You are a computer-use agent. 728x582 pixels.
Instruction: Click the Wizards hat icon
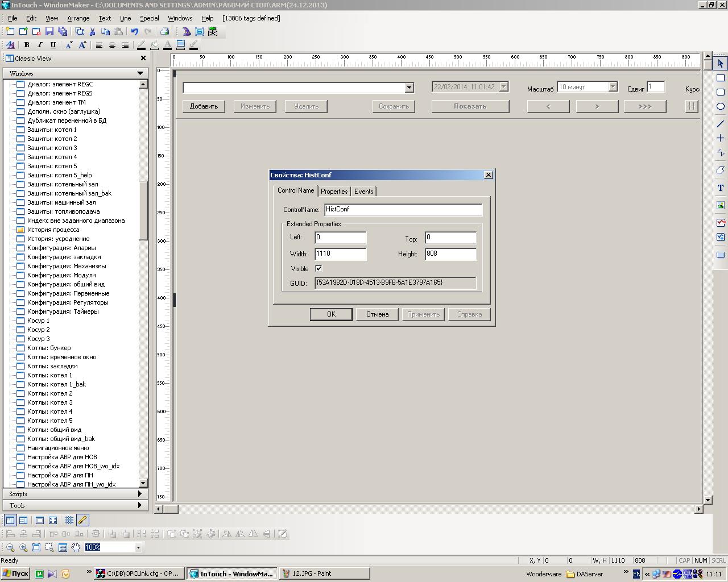[187, 32]
